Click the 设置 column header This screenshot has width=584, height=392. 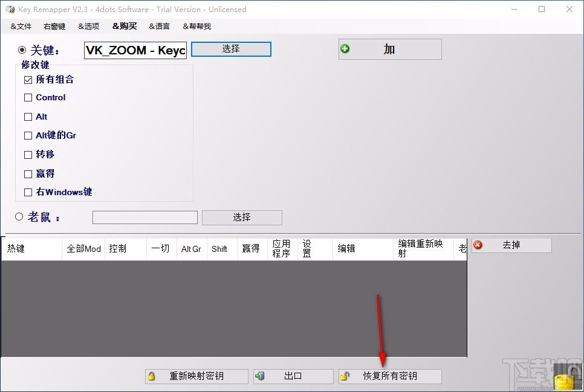coord(315,249)
